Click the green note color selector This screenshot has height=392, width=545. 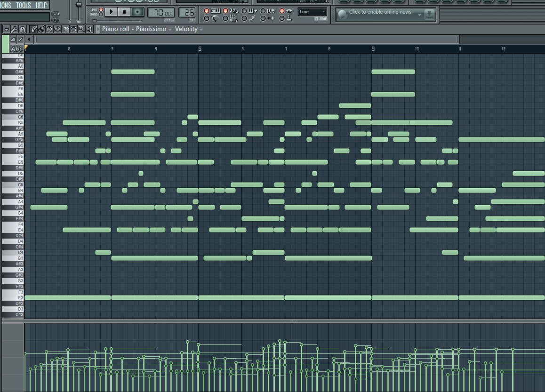tap(5, 44)
